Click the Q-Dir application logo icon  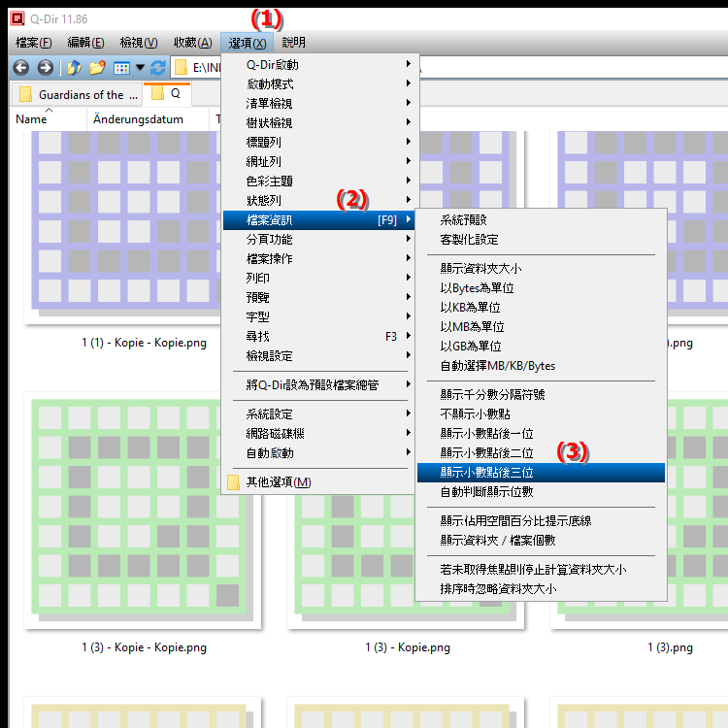pyautogui.click(x=17, y=18)
